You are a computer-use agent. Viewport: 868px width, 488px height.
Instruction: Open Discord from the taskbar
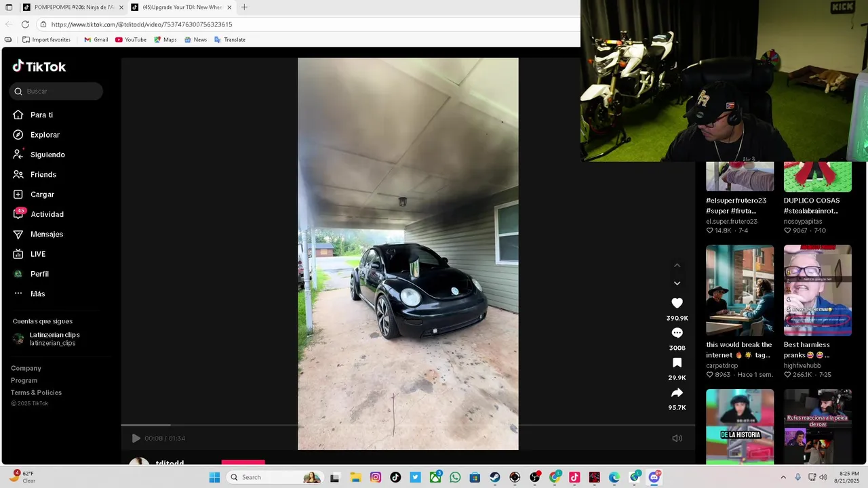pos(654,477)
